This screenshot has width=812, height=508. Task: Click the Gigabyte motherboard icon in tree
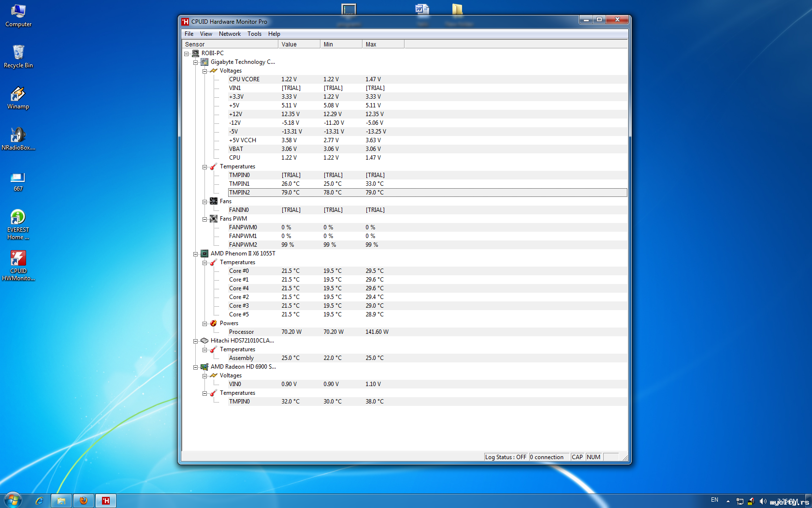click(x=204, y=62)
